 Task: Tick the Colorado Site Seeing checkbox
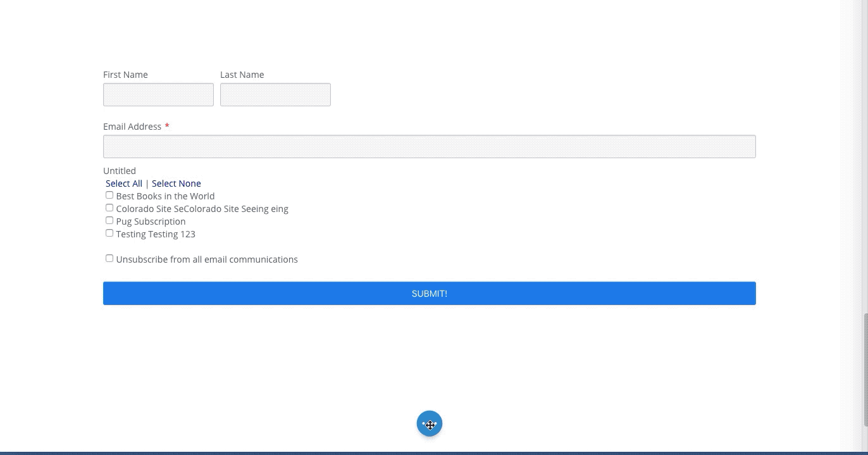(x=109, y=208)
